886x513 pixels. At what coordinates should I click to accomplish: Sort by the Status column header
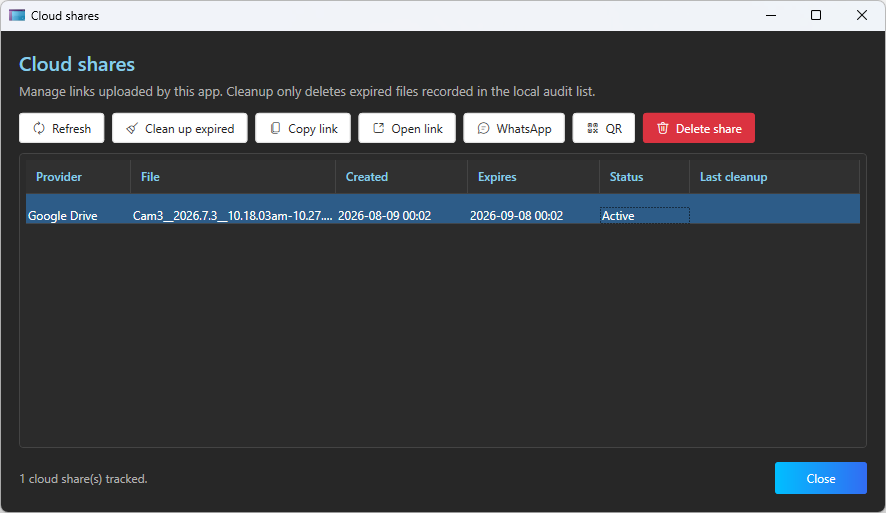(645, 177)
